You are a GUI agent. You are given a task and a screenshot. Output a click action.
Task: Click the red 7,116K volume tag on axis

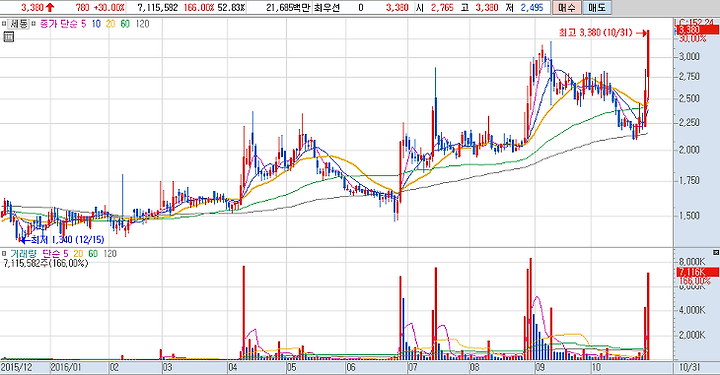point(698,273)
